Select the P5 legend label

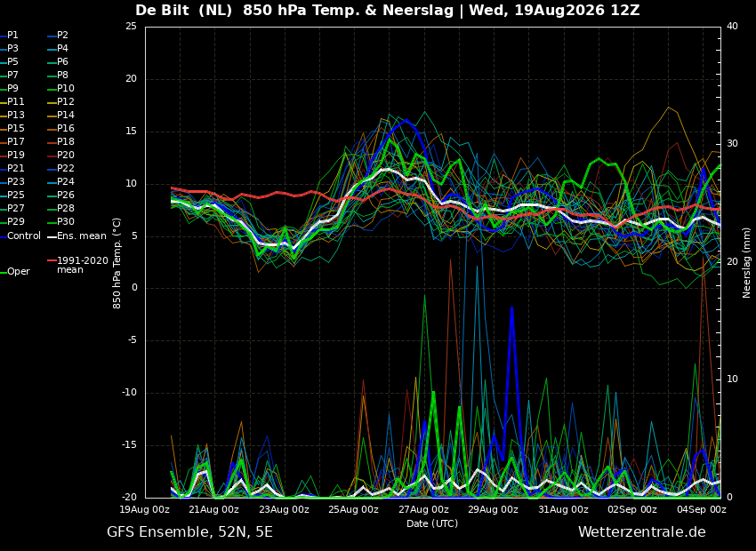pyautogui.click(x=12, y=61)
